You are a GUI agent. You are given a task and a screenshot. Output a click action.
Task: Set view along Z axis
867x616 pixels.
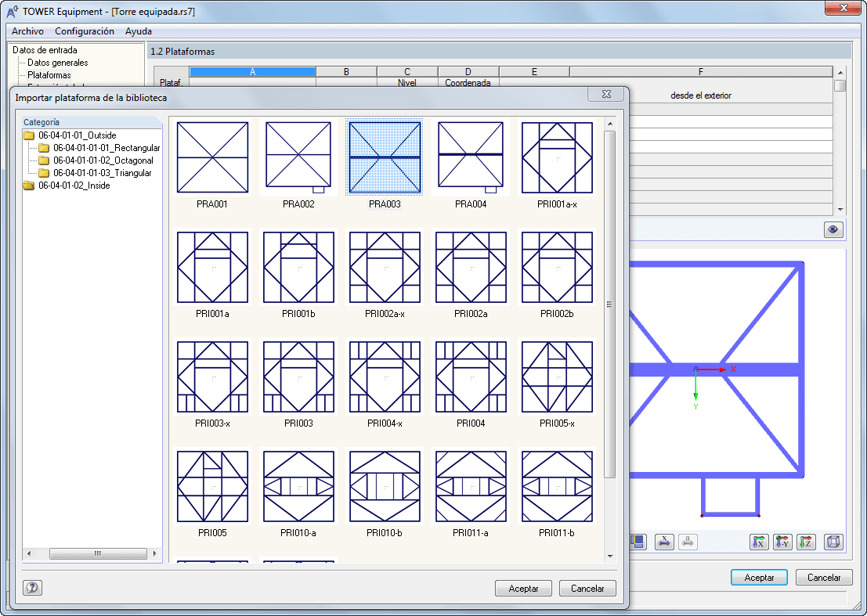pos(806,542)
